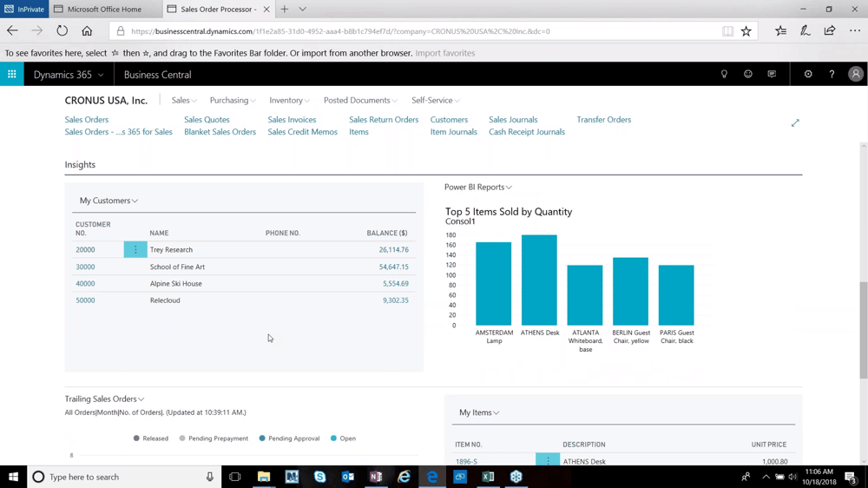Open the favorites hub icon
This screenshot has height=488, width=868.
[780, 31]
